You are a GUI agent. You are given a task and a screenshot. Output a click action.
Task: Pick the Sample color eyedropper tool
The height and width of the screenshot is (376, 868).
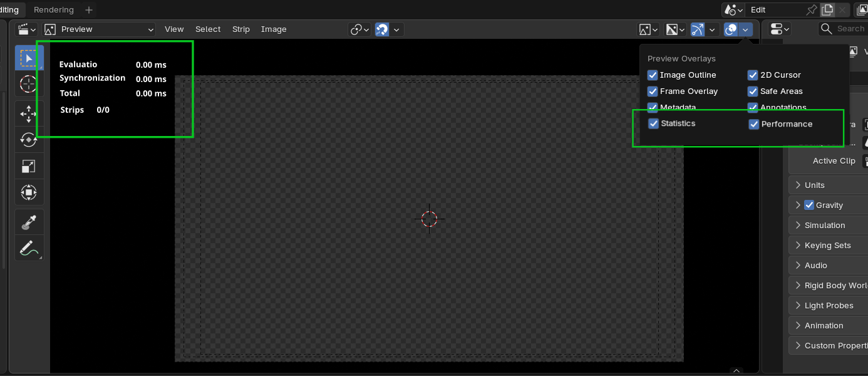coord(29,222)
